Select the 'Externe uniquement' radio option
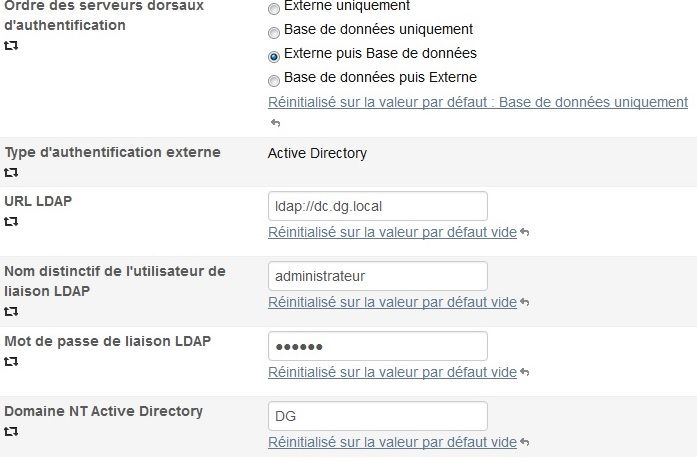Image resolution: width=697 pixels, height=459 pixels. click(x=274, y=8)
